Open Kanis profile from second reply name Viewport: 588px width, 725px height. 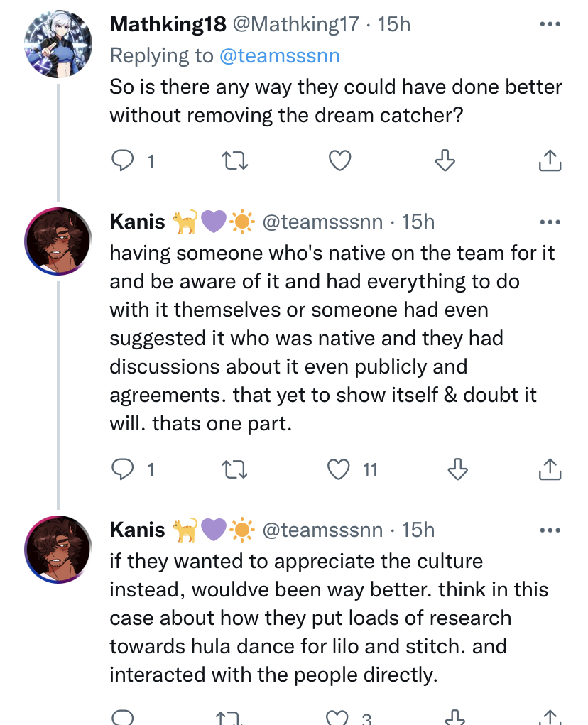137,530
